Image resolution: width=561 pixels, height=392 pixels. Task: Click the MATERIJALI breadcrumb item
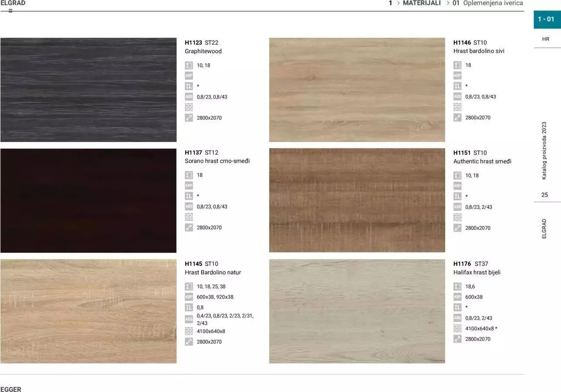click(x=422, y=3)
